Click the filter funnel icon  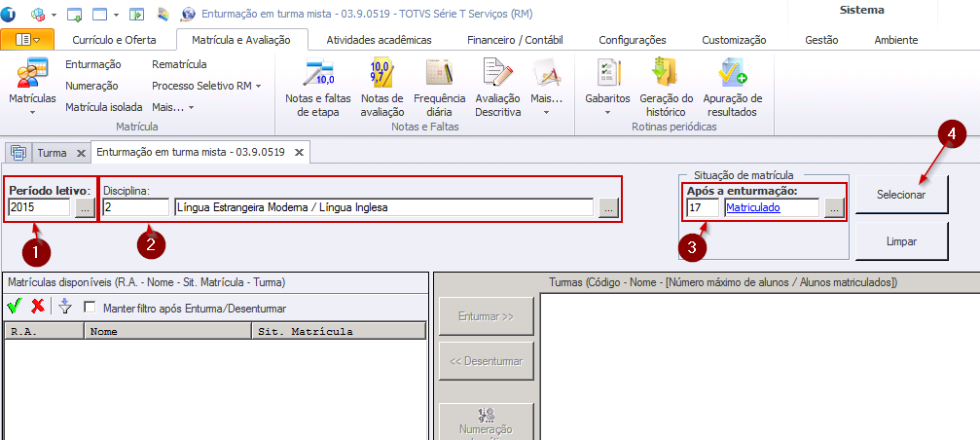tap(65, 307)
